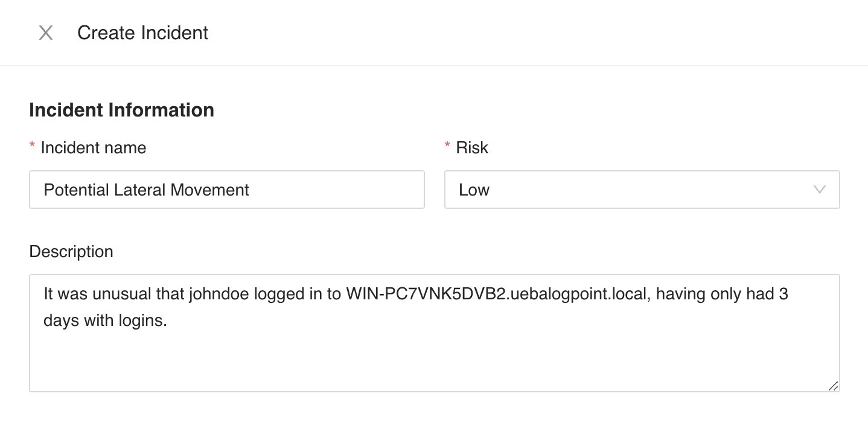Click the X icon next to Create Incident
868x443 pixels.
pyautogui.click(x=45, y=33)
